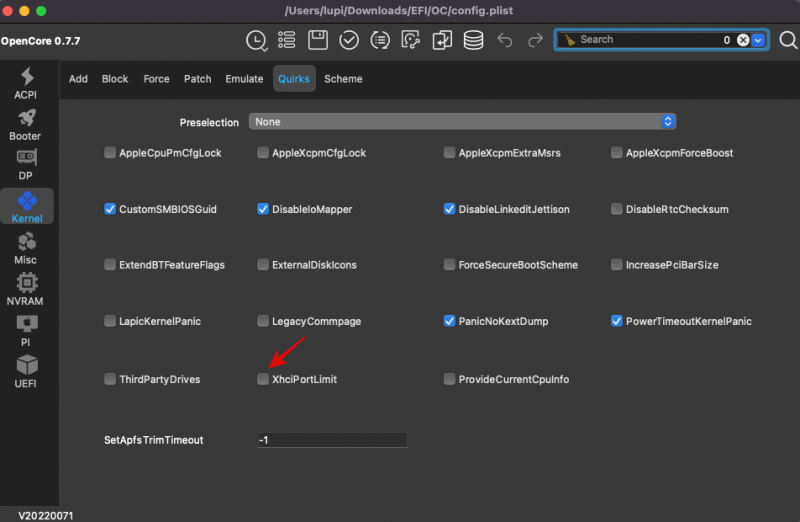
Task: Click the checkmark validate icon in toolbar
Action: (x=349, y=40)
